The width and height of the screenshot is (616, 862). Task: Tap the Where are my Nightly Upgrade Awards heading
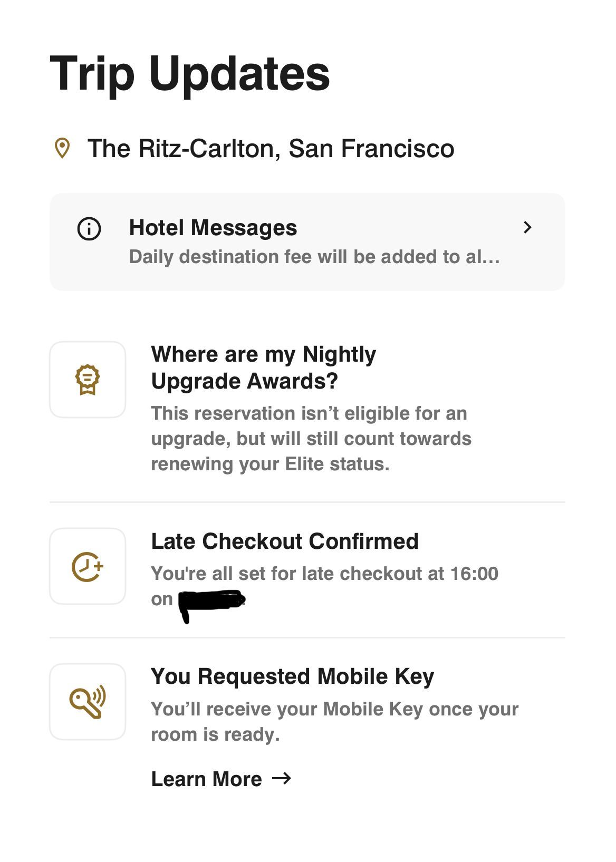coord(264,367)
